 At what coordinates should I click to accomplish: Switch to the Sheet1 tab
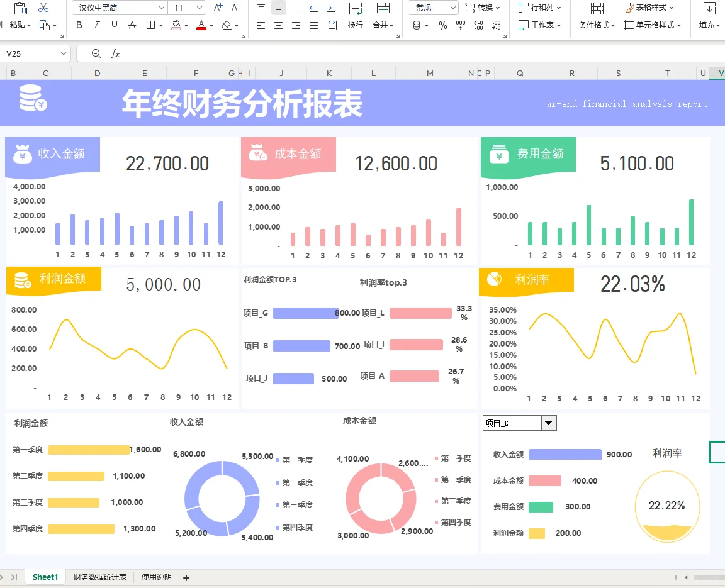click(x=45, y=577)
